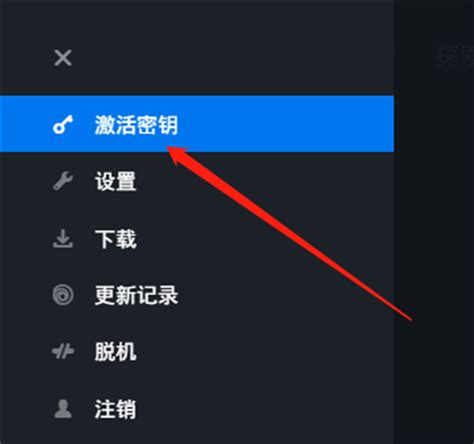Image resolution: width=474 pixels, height=444 pixels.
Task: Click the Ubisoft swirl icon for 更新记录
Action: (63, 295)
